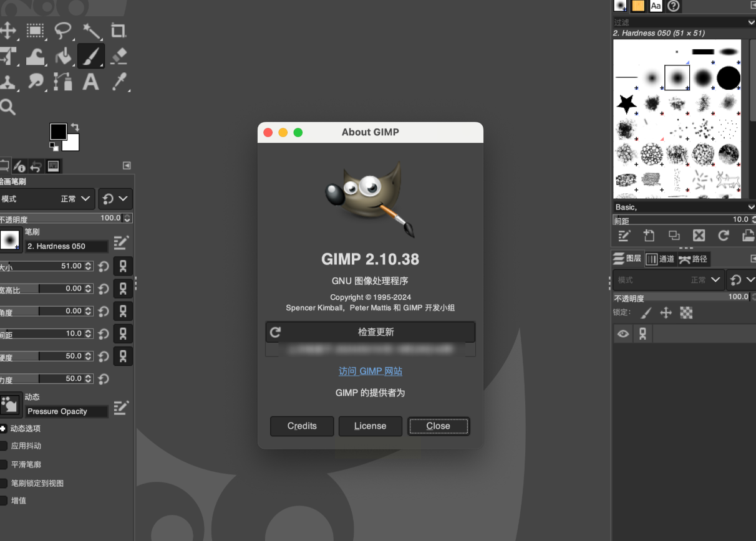Viewport: 756px width, 541px height.
Task: Click the Close button in About dialog
Action: click(x=439, y=426)
